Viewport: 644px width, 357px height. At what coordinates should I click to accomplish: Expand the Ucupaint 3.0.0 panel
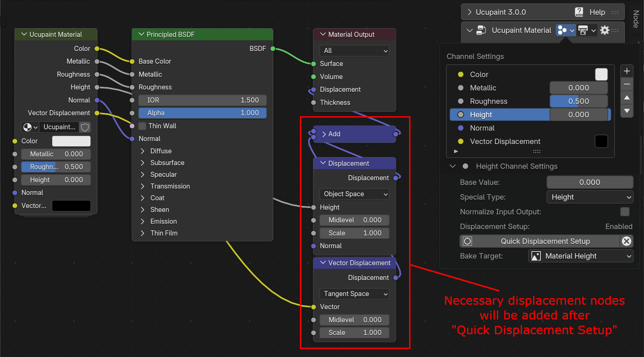coord(469,12)
